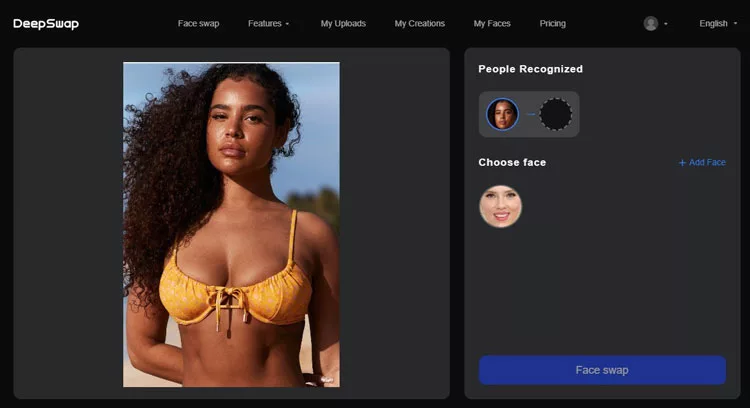Open the English language dropdown

coord(718,23)
